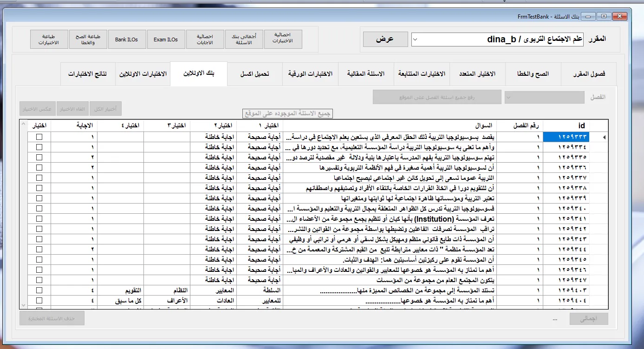Viewport: 644px width, 349px height.
Task: Switch to فصول المقرر tab
Action: 589,74
